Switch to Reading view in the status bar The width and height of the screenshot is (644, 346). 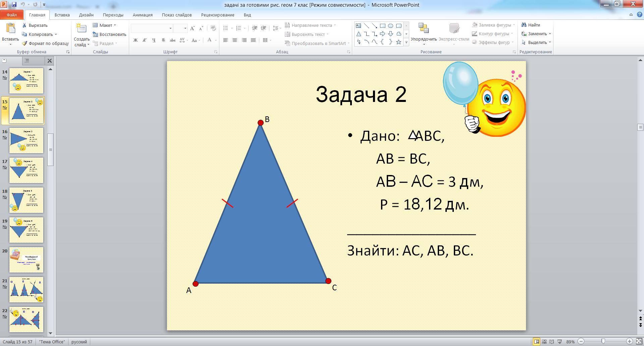coord(552,342)
